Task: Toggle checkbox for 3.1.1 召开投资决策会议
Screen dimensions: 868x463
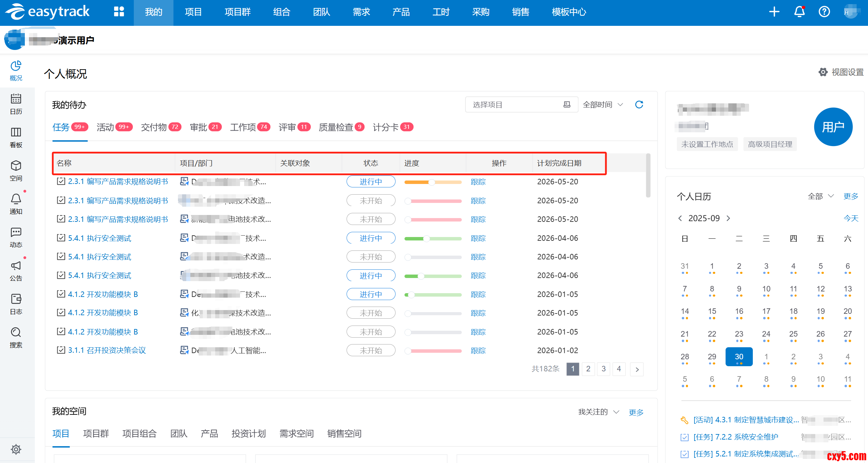Action: 61,350
